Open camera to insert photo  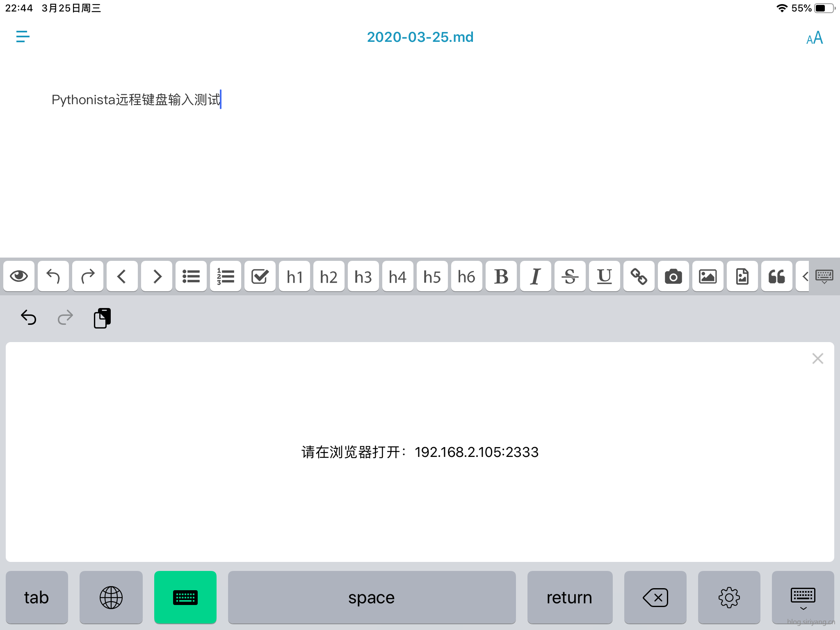tap(673, 276)
